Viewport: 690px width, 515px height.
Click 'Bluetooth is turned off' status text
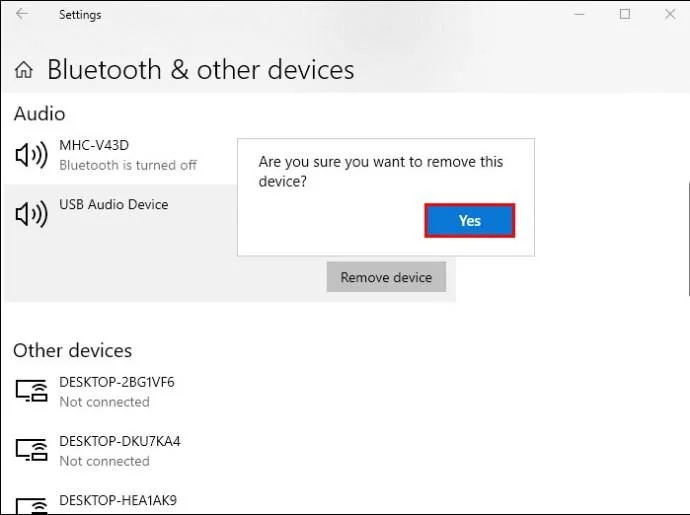pyautogui.click(x=128, y=165)
